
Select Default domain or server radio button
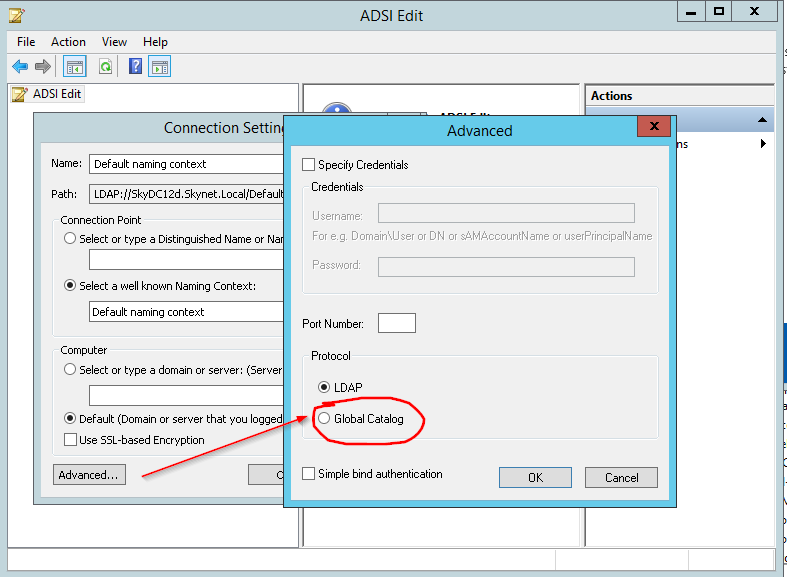click(x=70, y=418)
